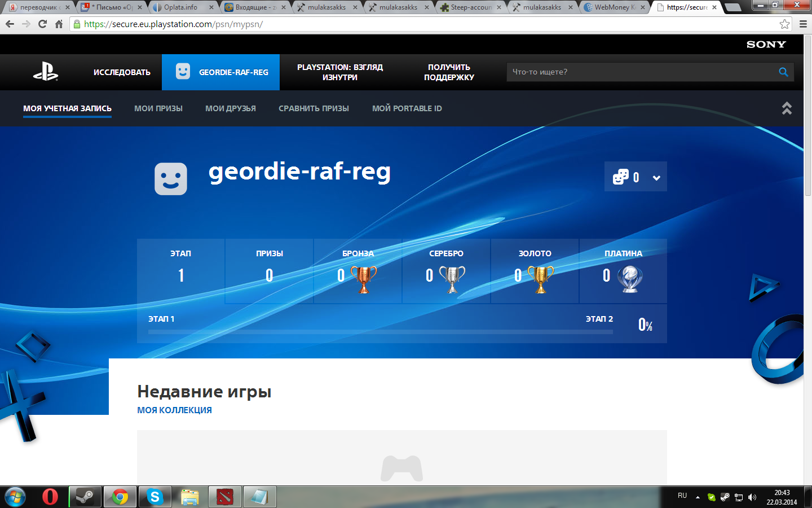Collapse the profile submenu double-chevron
812x508 pixels.
coord(787,108)
